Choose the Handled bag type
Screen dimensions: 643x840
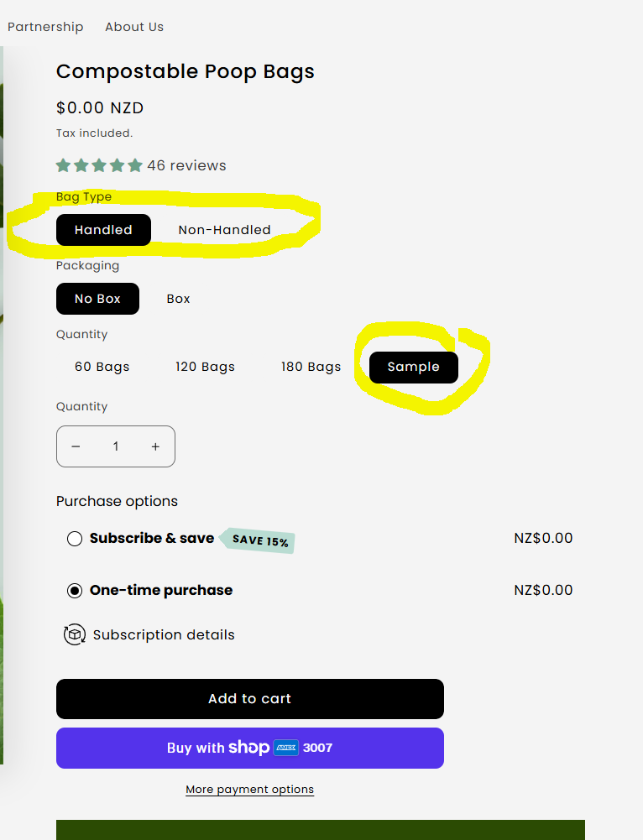point(103,230)
